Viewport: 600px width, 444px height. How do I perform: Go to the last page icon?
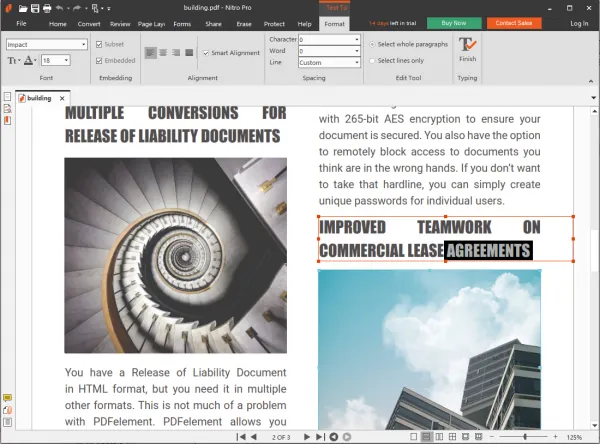[321, 437]
